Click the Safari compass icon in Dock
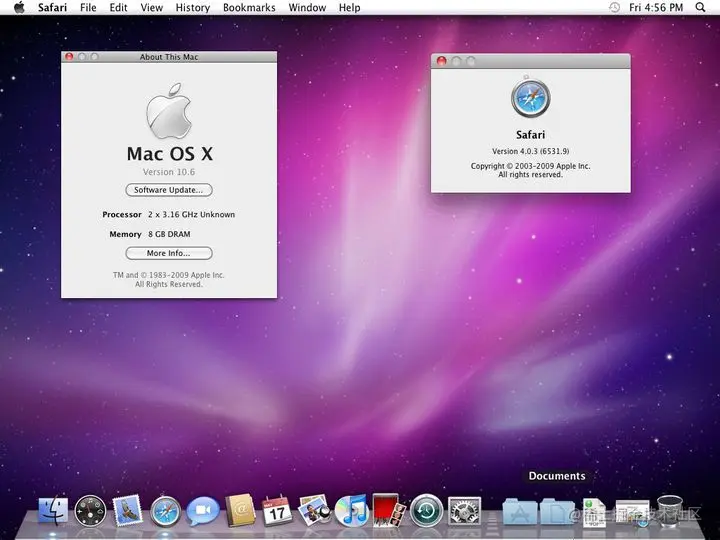This screenshot has width=720, height=540. (x=165, y=511)
